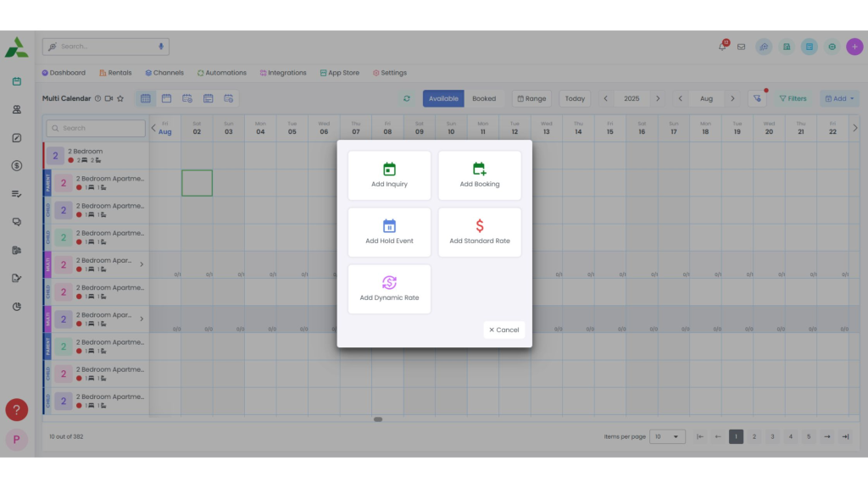Click the Multi Calendar help info icon
The width and height of the screenshot is (868, 488).
point(98,98)
